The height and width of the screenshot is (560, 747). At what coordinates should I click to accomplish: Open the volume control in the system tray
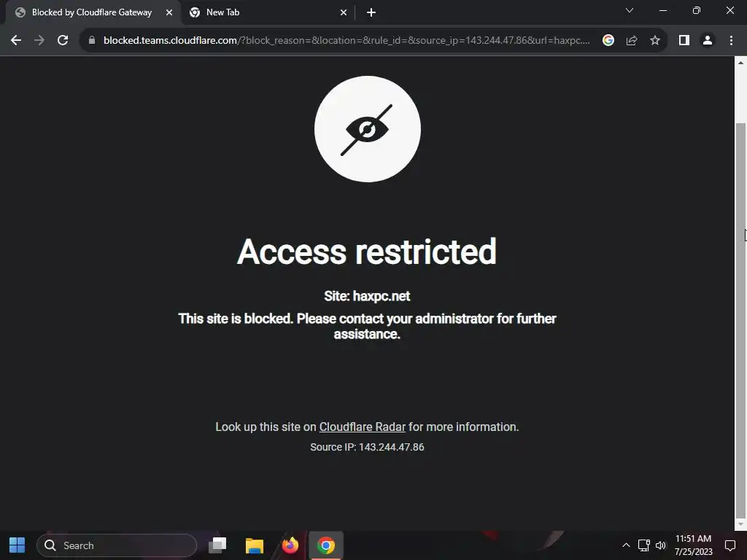coord(660,545)
